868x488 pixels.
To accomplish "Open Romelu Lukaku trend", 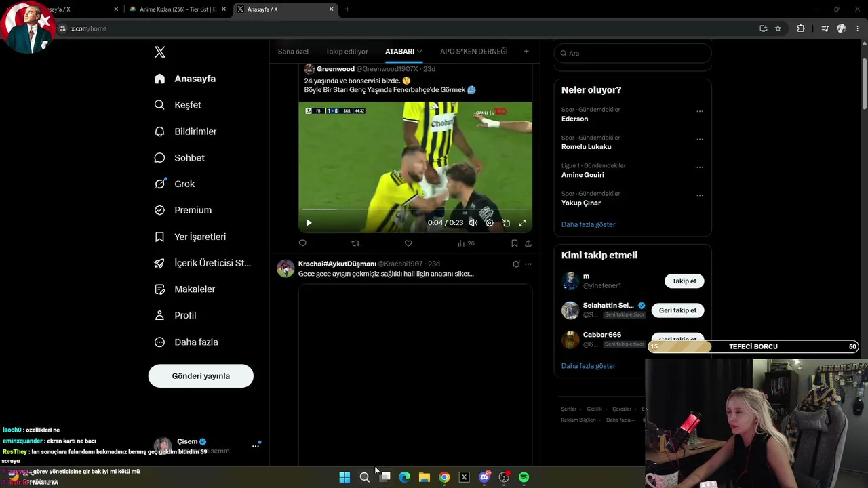I will pos(587,147).
